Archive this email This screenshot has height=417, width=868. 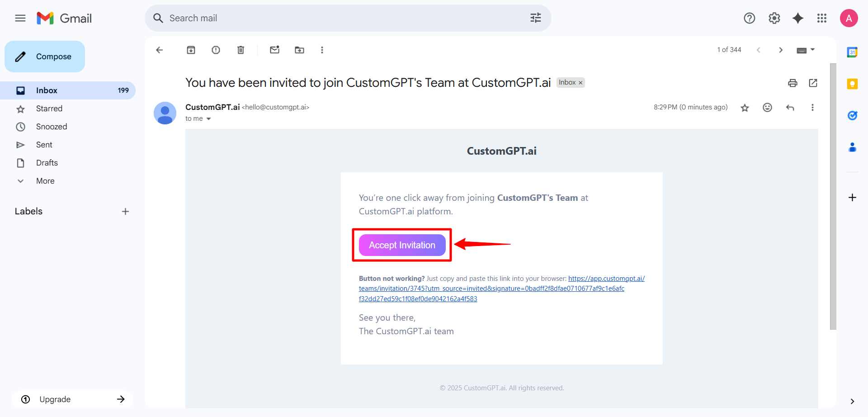pos(191,50)
